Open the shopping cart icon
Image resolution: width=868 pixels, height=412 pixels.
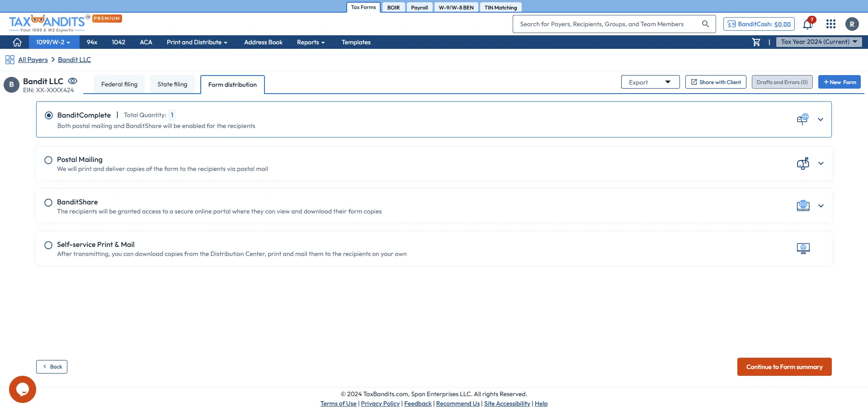click(756, 42)
